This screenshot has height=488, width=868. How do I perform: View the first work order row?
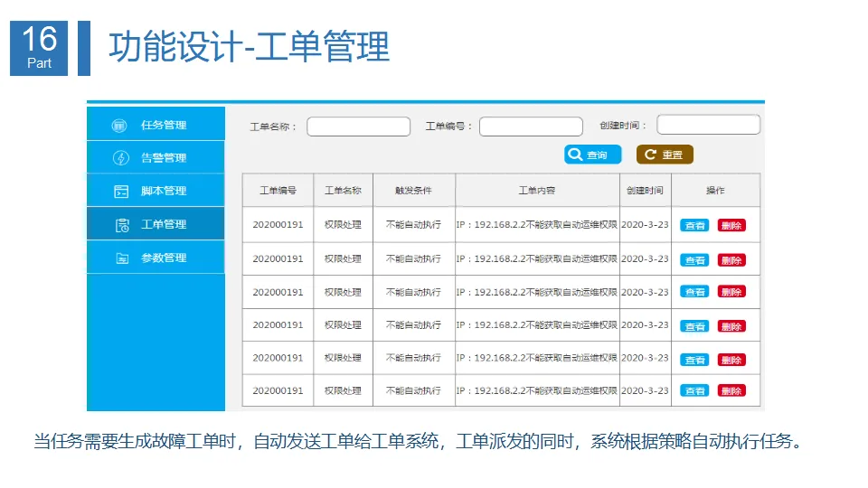coord(694,225)
